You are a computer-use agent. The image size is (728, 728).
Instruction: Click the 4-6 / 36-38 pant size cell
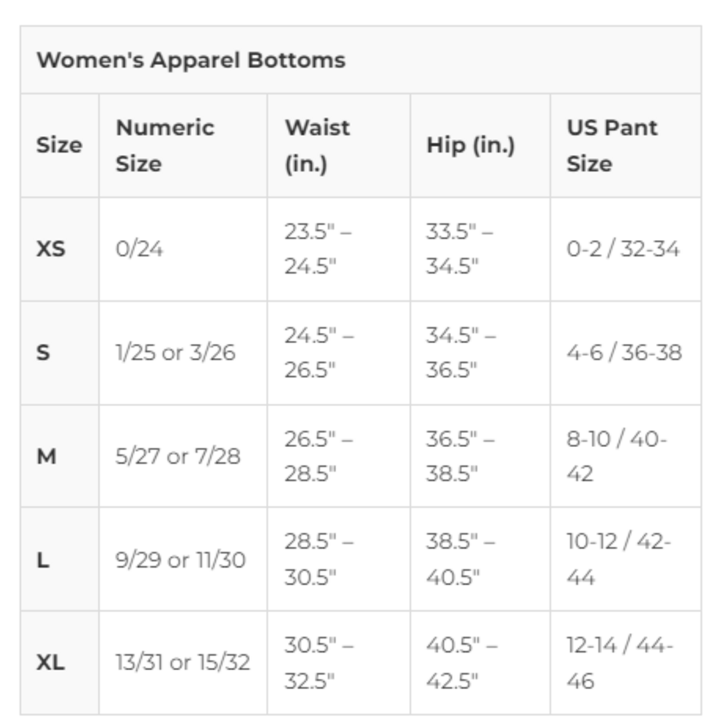(x=624, y=353)
